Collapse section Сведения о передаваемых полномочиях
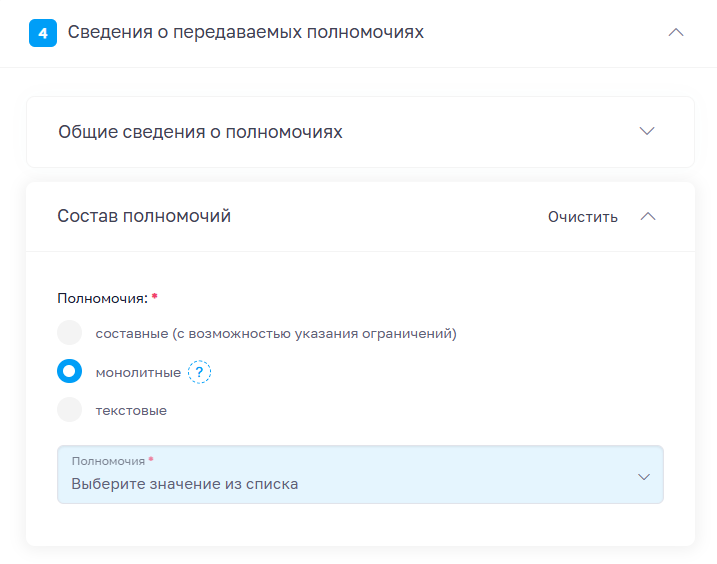The width and height of the screenshot is (717, 564). 676,32
